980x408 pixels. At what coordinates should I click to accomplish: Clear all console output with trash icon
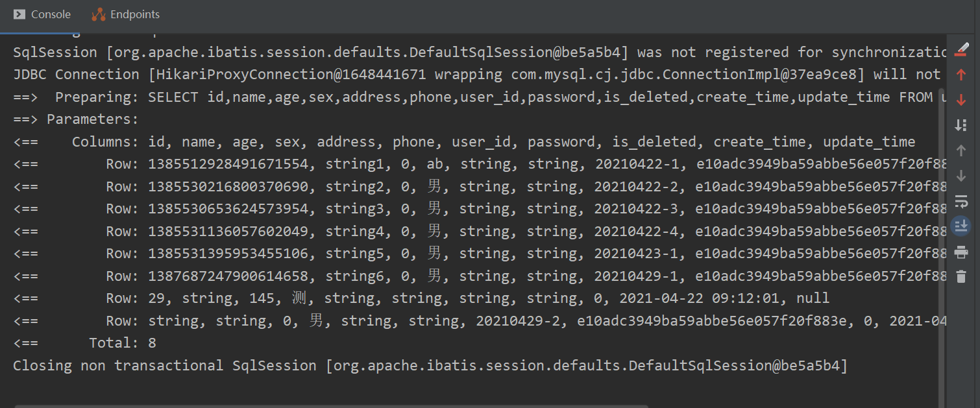pyautogui.click(x=961, y=277)
